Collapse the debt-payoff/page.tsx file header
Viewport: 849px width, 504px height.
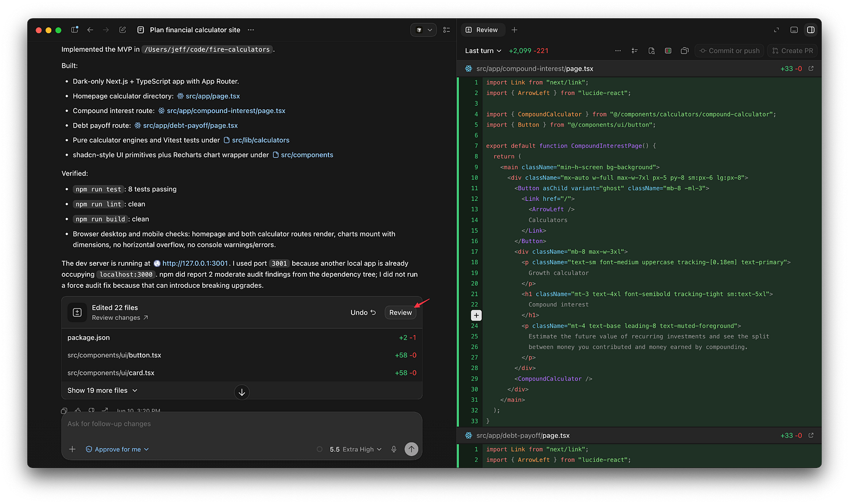639,435
